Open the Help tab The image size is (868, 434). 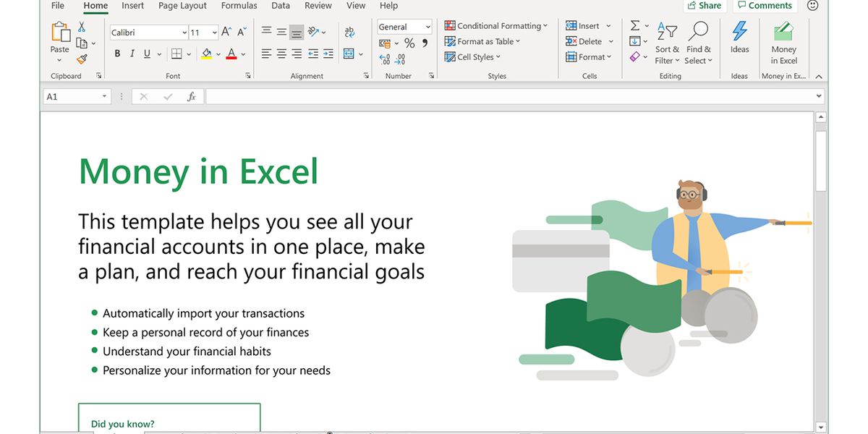click(388, 6)
